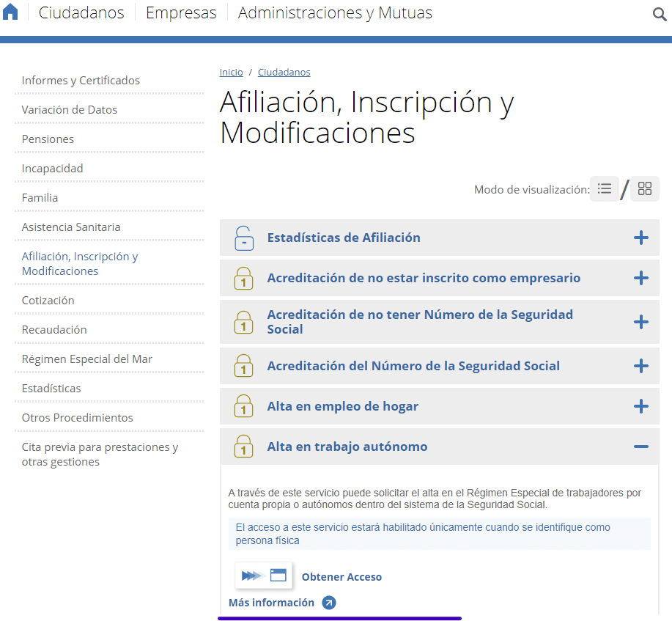Select Recaudación in sidebar

click(54, 330)
